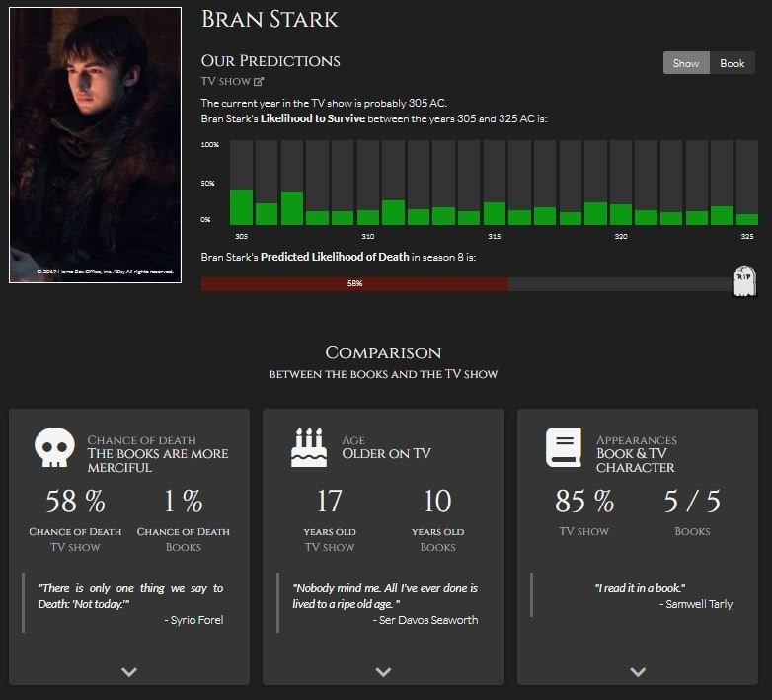Click the Home Box Office copyright caption
772x700 pixels.
pos(105,272)
